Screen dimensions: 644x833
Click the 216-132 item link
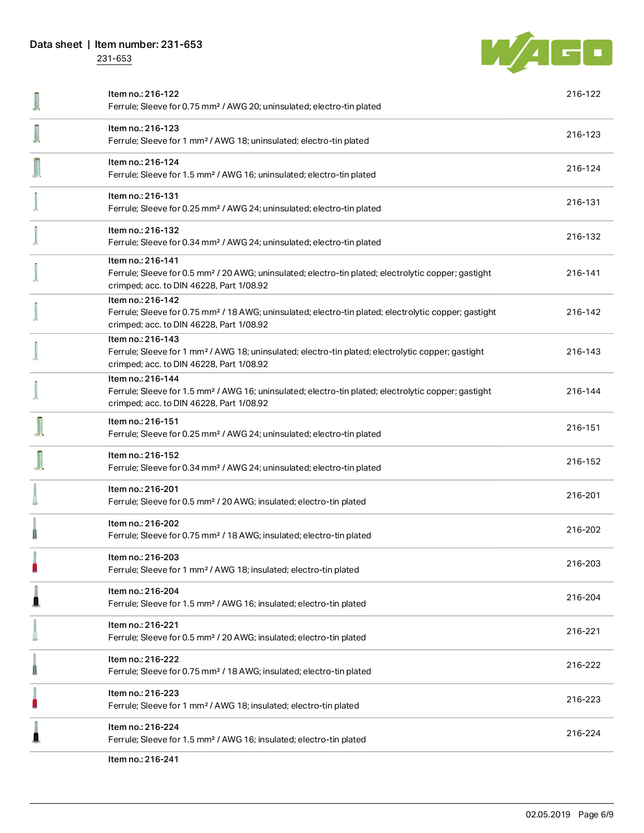click(x=583, y=236)
